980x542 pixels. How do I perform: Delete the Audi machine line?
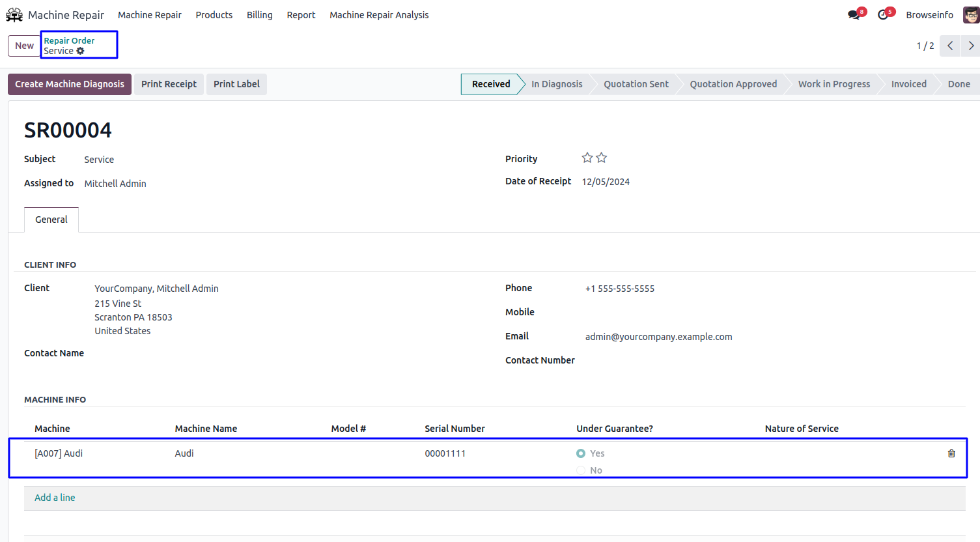(951, 453)
